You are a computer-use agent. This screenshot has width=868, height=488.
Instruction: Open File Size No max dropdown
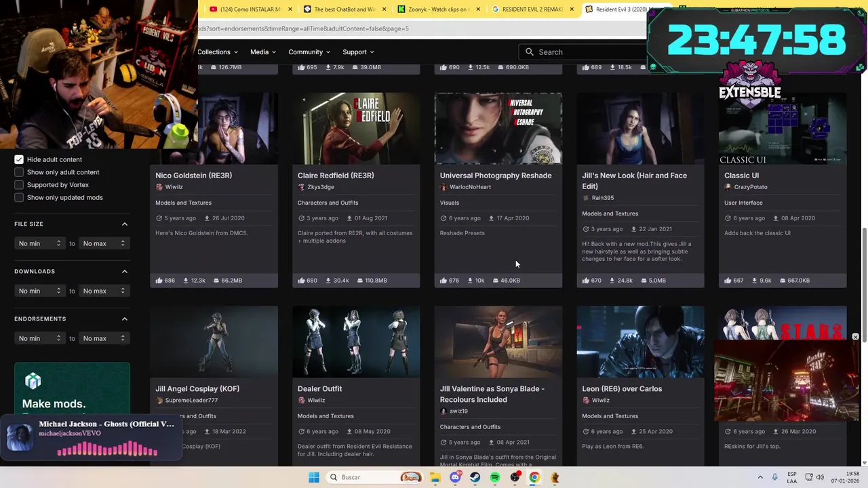(104, 243)
